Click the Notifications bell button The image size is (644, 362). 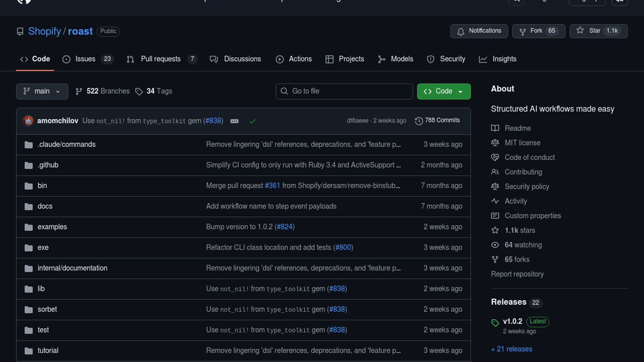pyautogui.click(x=479, y=31)
